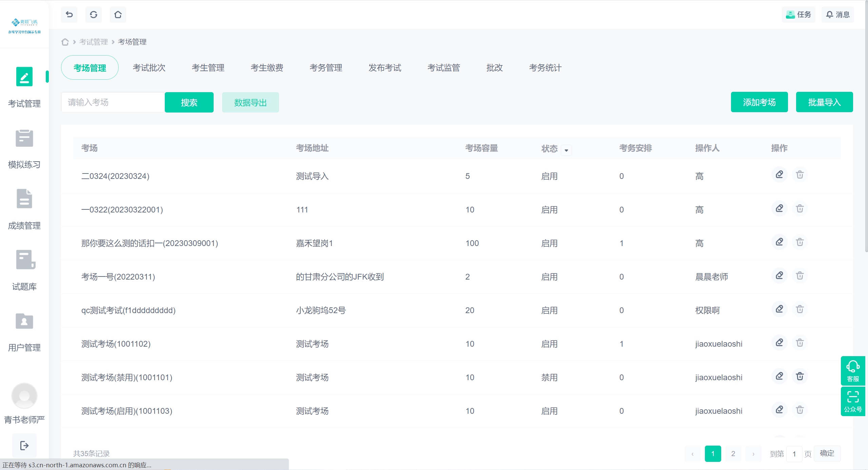Click the home toolbar icon
This screenshot has height=470, width=868.
(118, 15)
